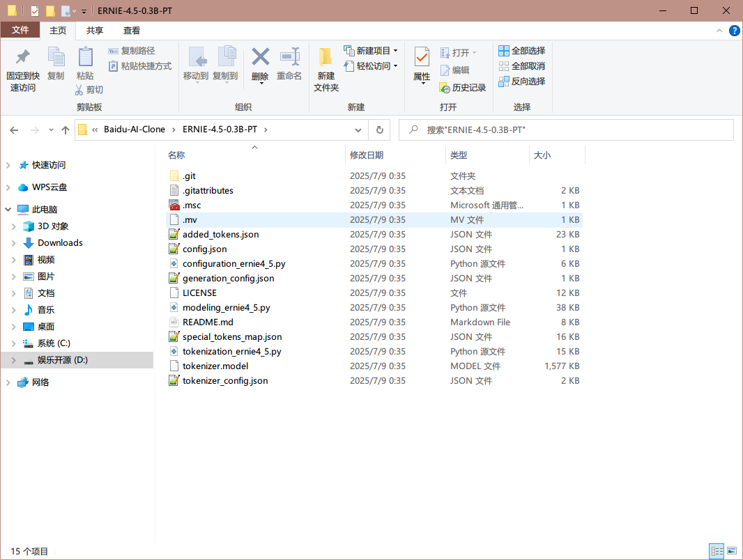Open the New Item (新建项目) dropdown
Screen dimensions: 743x560
click(x=371, y=51)
